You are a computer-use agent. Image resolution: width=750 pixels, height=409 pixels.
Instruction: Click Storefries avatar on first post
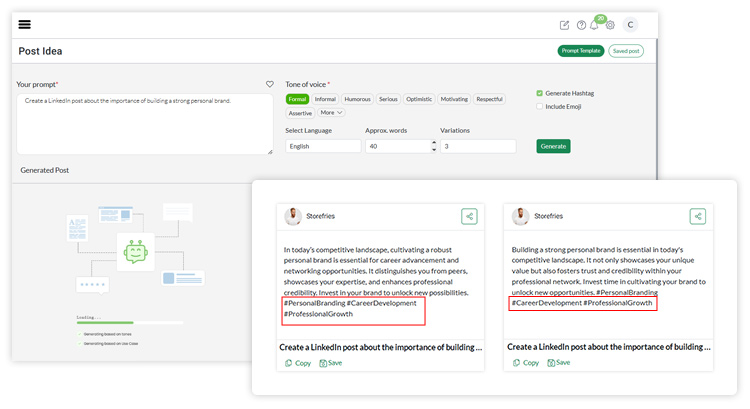click(293, 216)
